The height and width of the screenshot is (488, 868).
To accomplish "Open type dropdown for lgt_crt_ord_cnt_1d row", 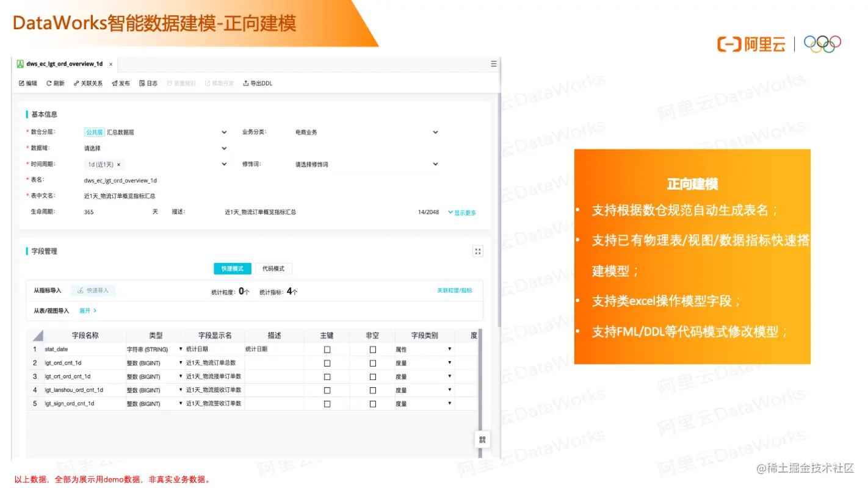I will point(181,376).
